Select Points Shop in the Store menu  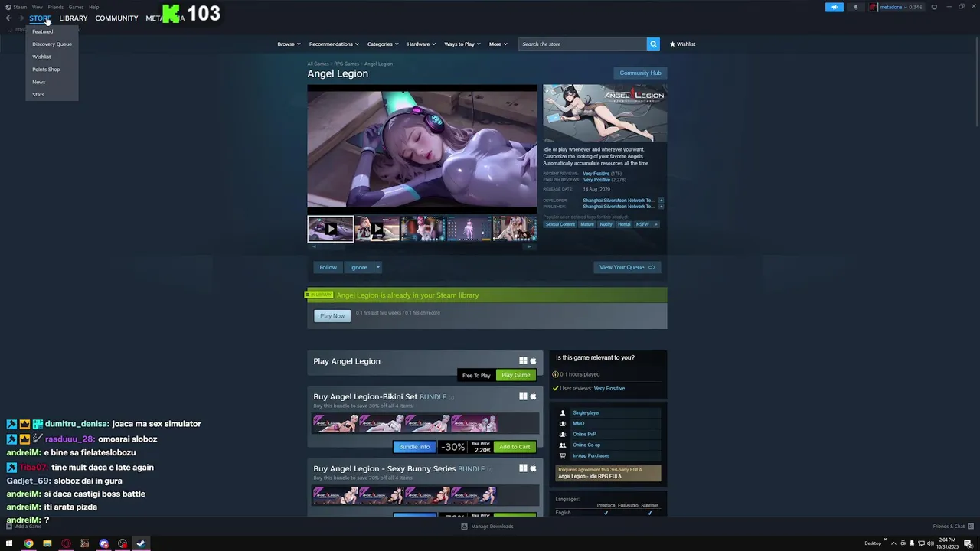46,69
